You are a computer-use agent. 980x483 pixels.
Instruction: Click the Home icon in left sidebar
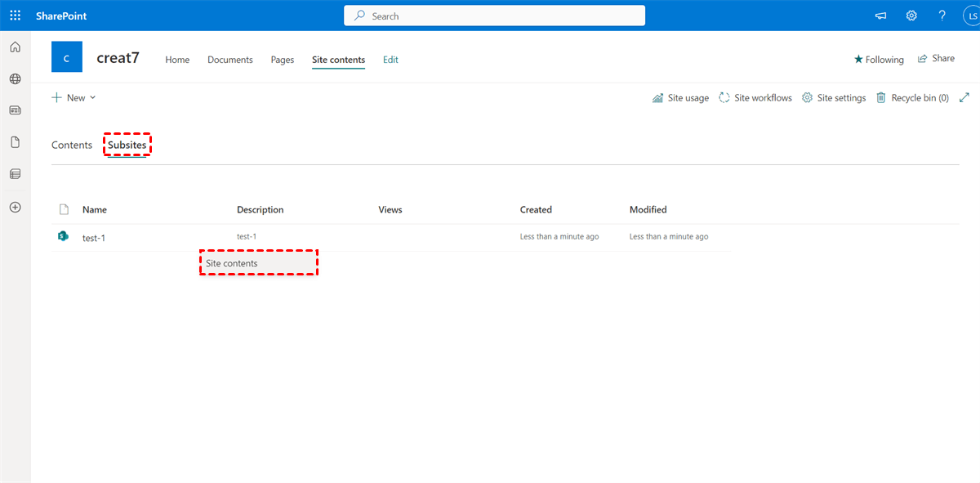point(15,47)
